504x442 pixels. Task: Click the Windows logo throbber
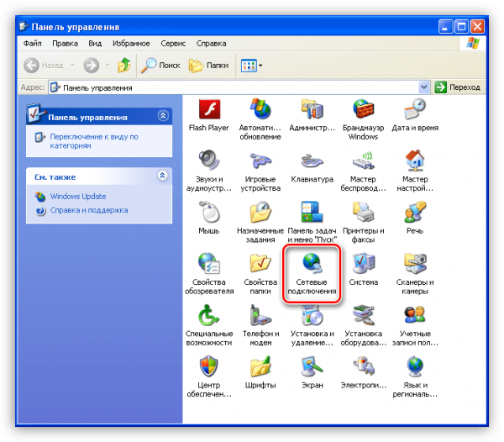click(x=473, y=43)
